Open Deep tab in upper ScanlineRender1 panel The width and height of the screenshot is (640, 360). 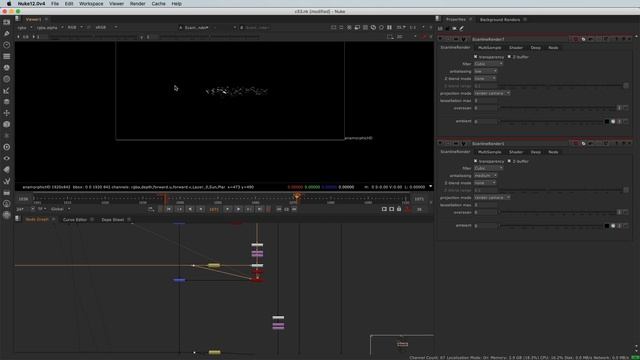coord(536,48)
